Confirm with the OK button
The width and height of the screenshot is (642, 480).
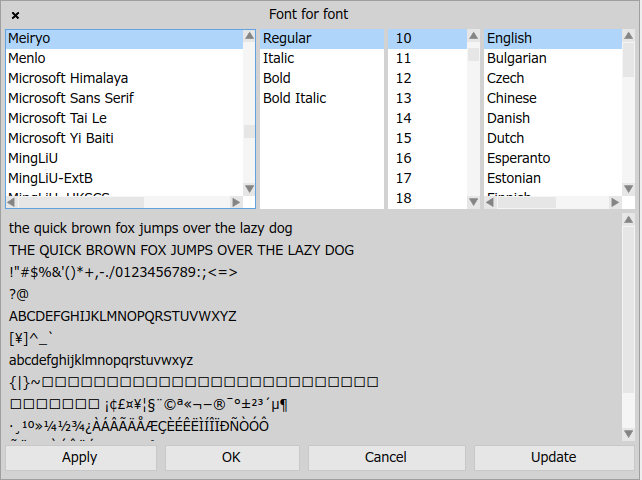pyautogui.click(x=232, y=457)
